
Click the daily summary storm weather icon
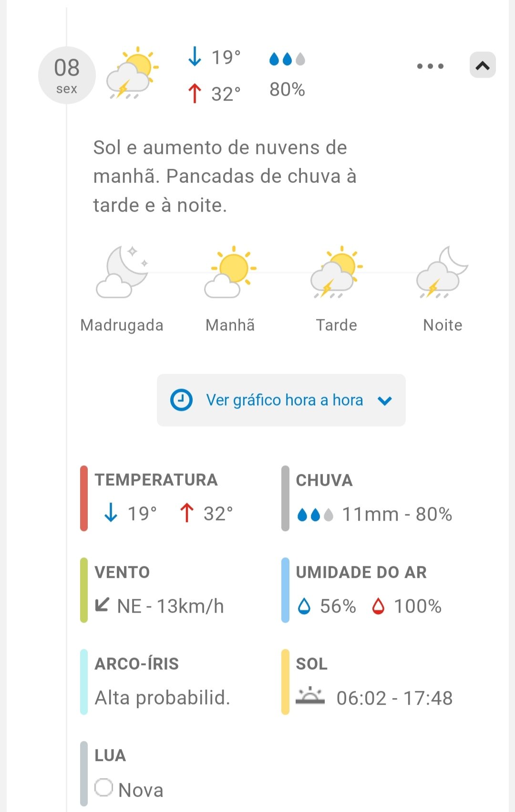(x=132, y=73)
